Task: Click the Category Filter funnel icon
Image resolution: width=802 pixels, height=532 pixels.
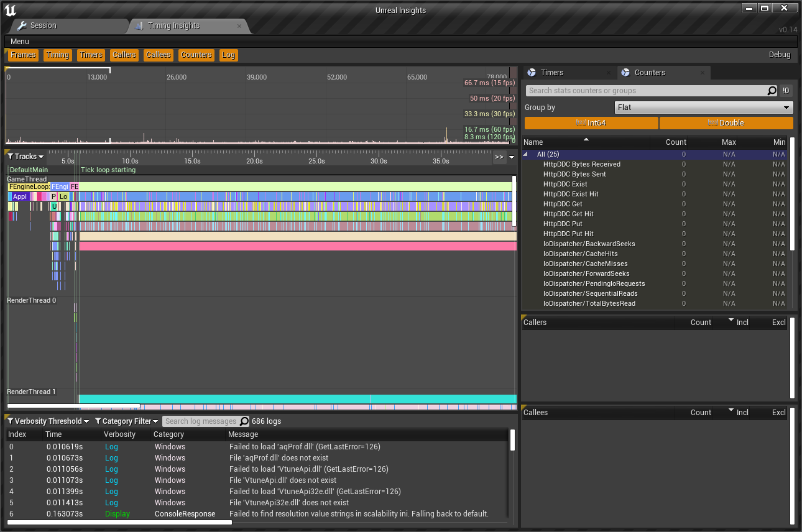Action: (x=98, y=421)
